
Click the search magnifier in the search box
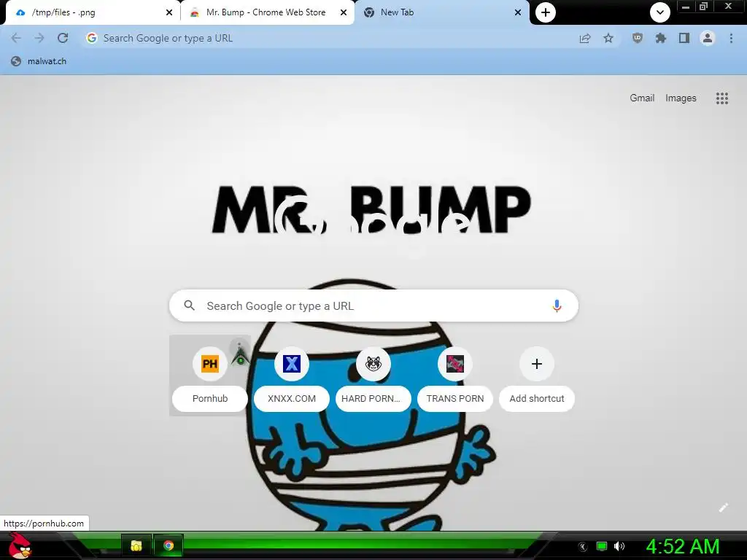pos(189,306)
